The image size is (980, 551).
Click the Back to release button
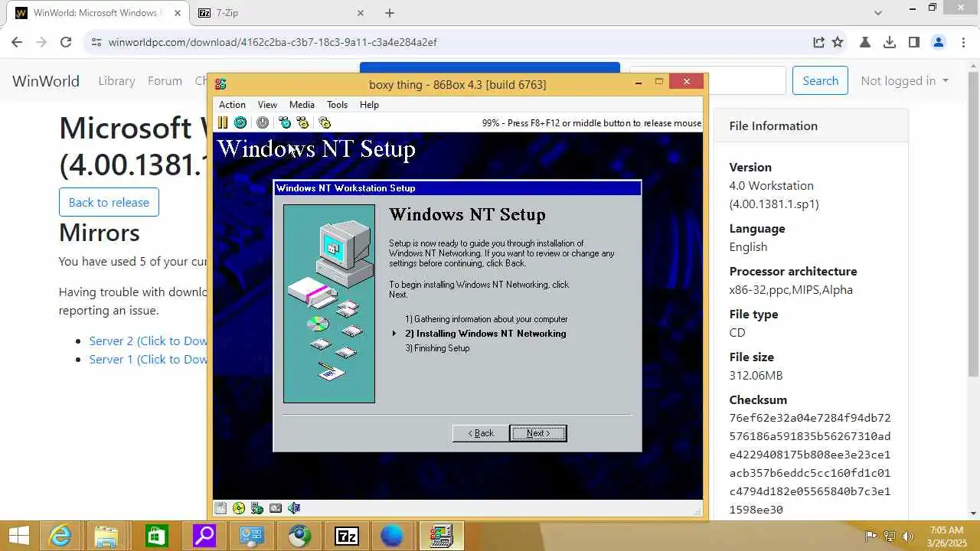(109, 202)
